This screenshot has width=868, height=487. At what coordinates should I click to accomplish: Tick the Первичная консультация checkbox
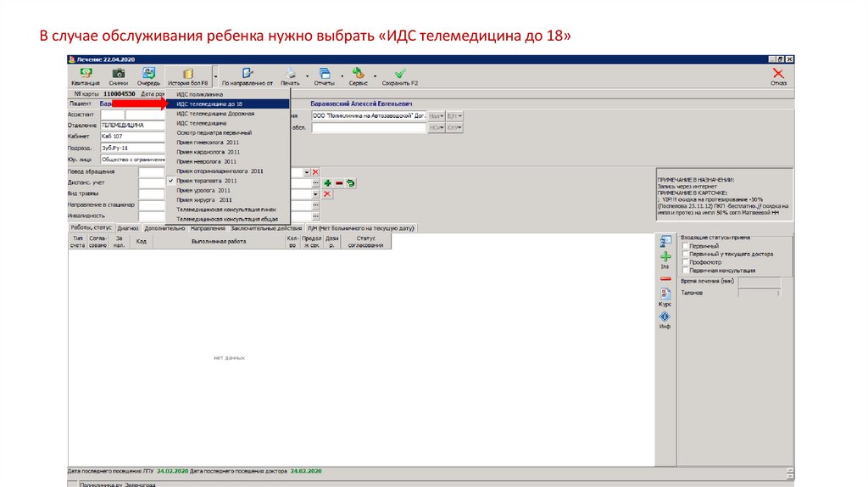click(685, 270)
